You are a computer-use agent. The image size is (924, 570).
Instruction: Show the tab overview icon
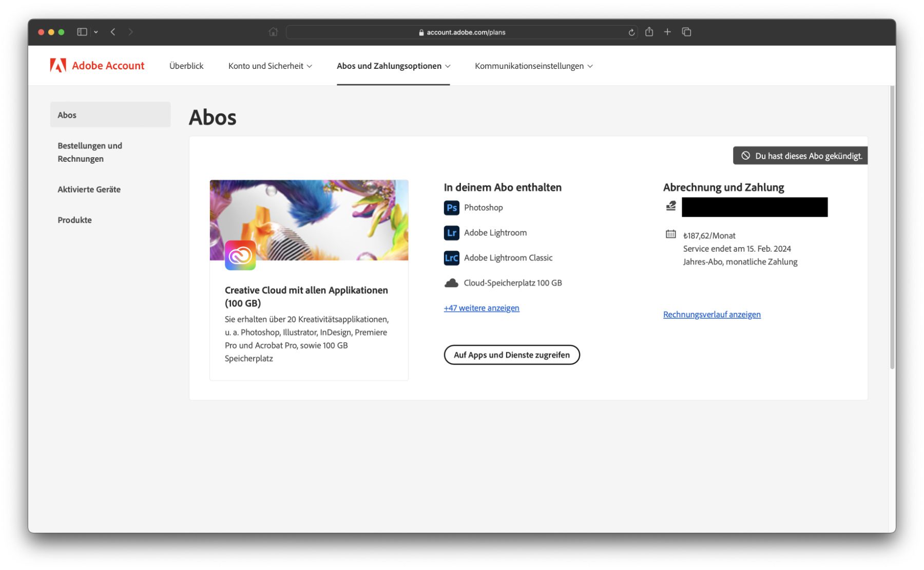[x=686, y=32]
